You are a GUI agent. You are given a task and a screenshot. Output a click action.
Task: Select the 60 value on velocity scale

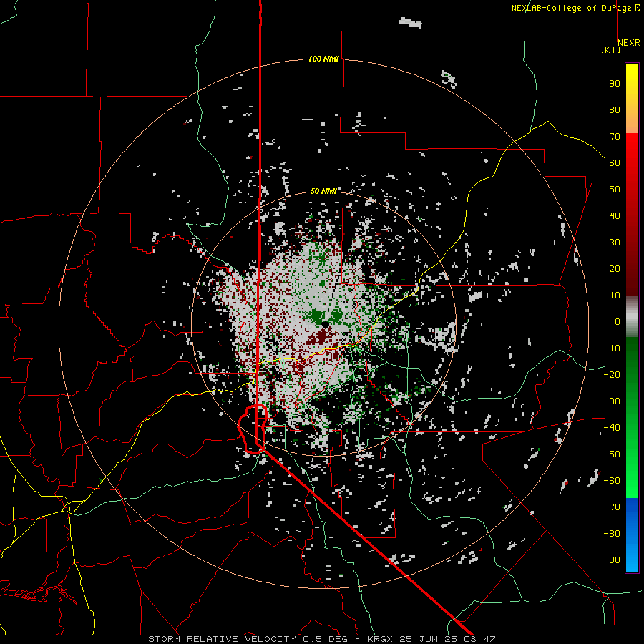pos(615,163)
